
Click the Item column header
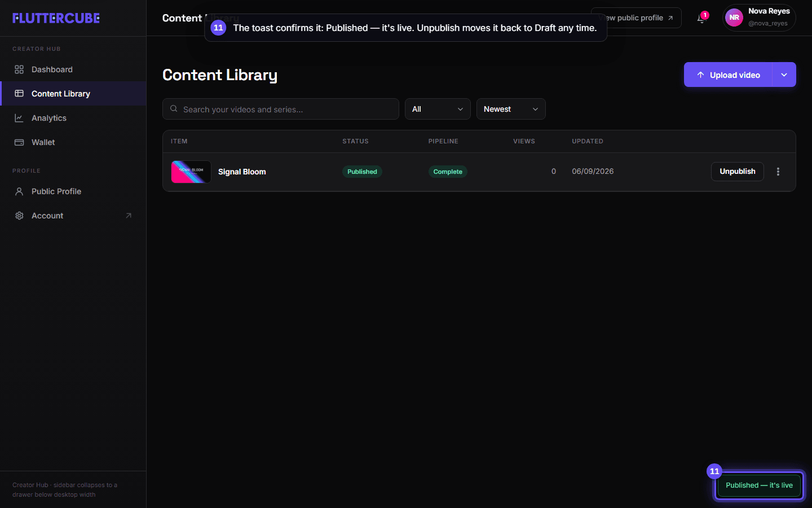179,141
